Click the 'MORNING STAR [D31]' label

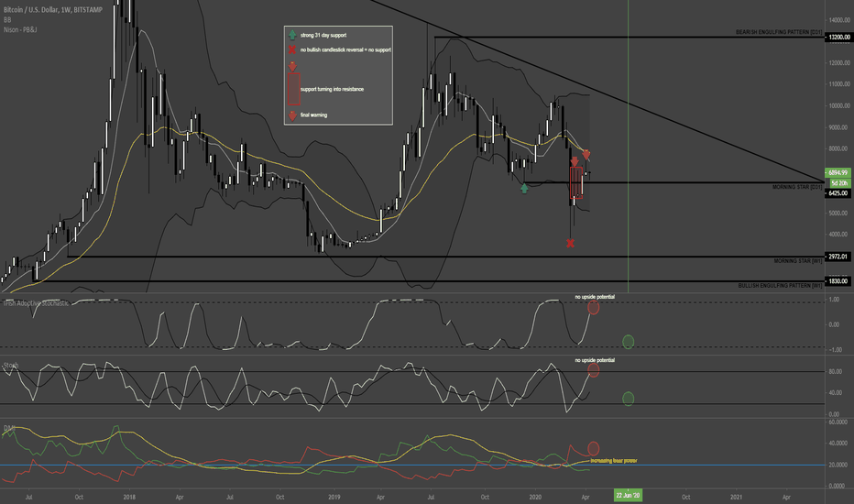pos(797,187)
